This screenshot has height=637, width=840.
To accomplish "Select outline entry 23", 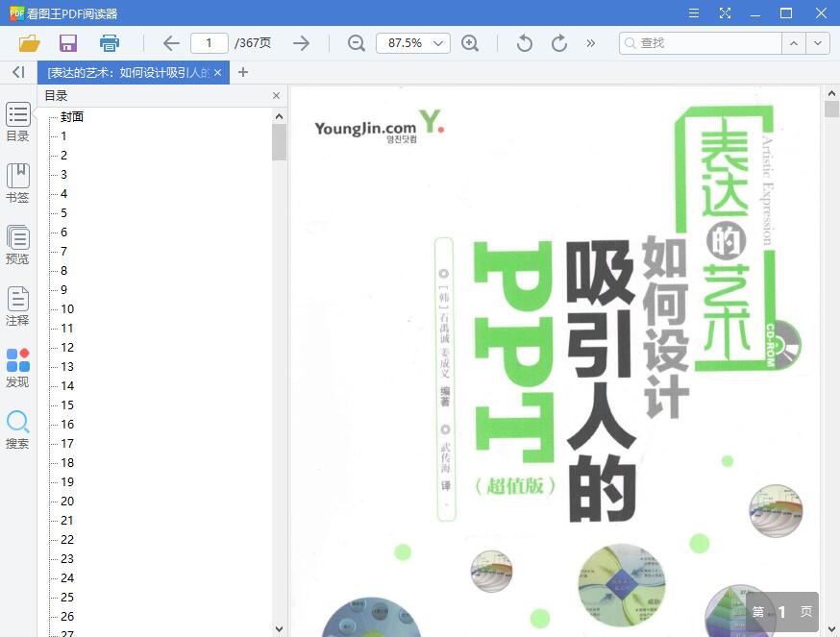I will pyautogui.click(x=67, y=559).
